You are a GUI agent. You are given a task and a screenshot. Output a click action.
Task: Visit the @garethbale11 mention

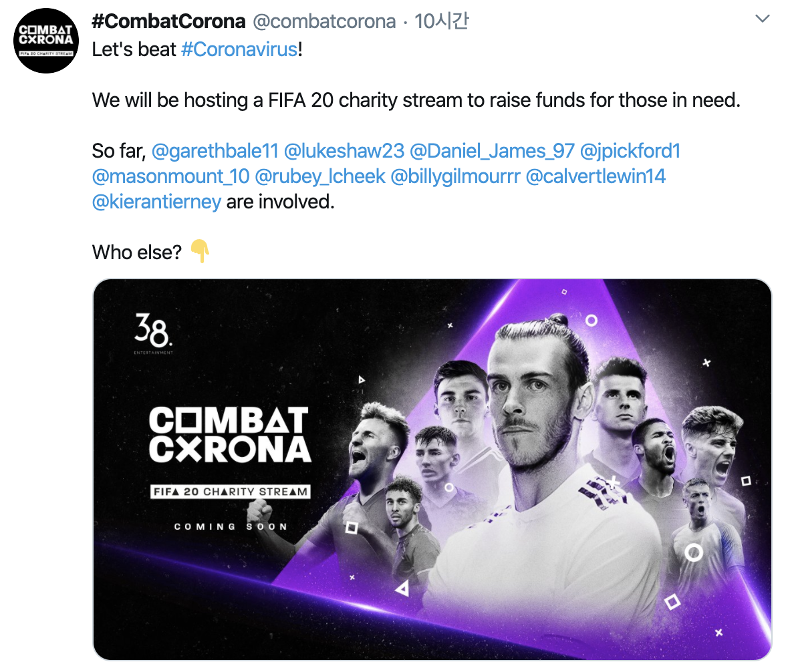point(215,151)
